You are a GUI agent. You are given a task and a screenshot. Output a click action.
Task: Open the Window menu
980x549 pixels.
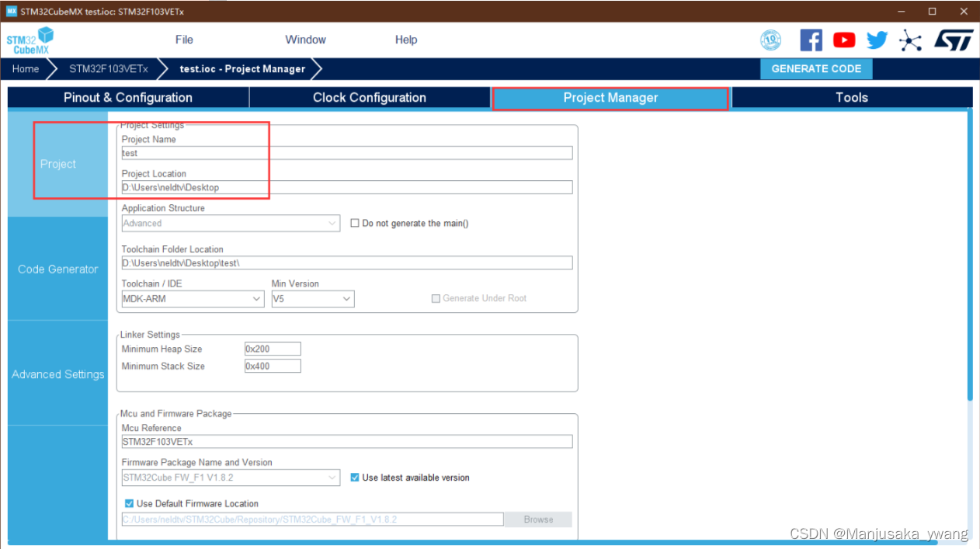click(x=305, y=40)
